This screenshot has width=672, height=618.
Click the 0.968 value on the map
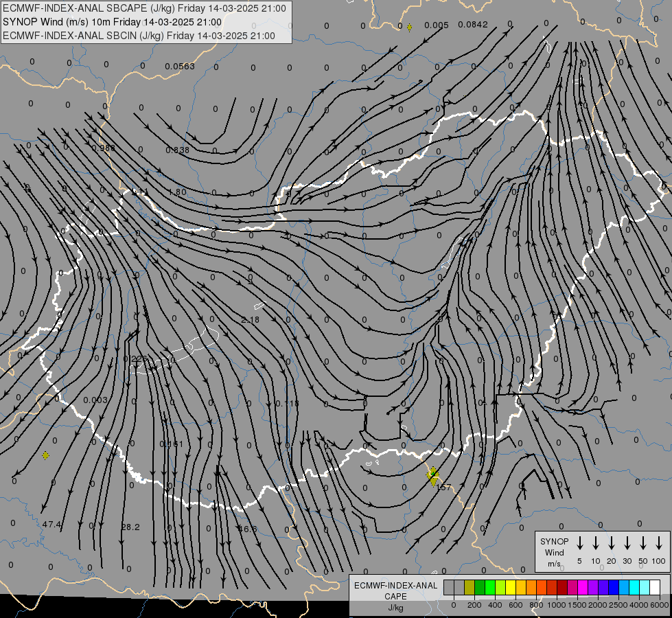pos(103,148)
